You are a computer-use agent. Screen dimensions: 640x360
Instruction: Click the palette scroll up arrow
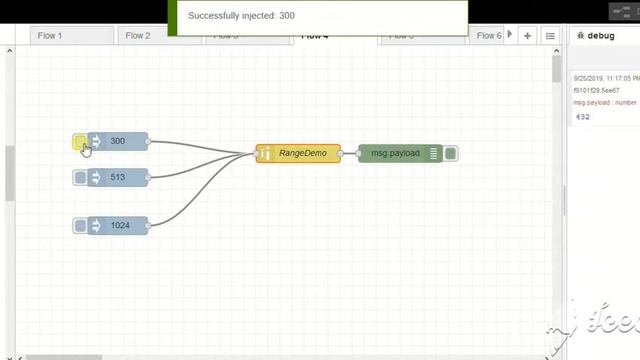tap(10, 51)
